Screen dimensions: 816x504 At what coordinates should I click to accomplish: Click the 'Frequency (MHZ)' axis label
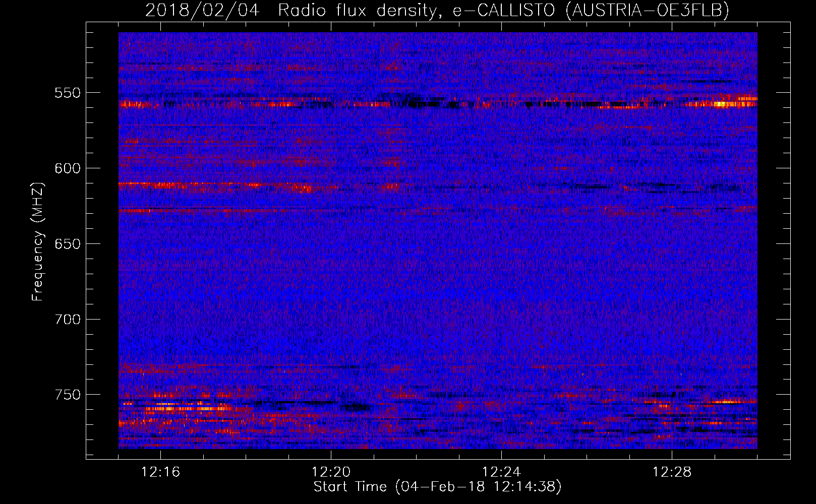pyautogui.click(x=38, y=242)
